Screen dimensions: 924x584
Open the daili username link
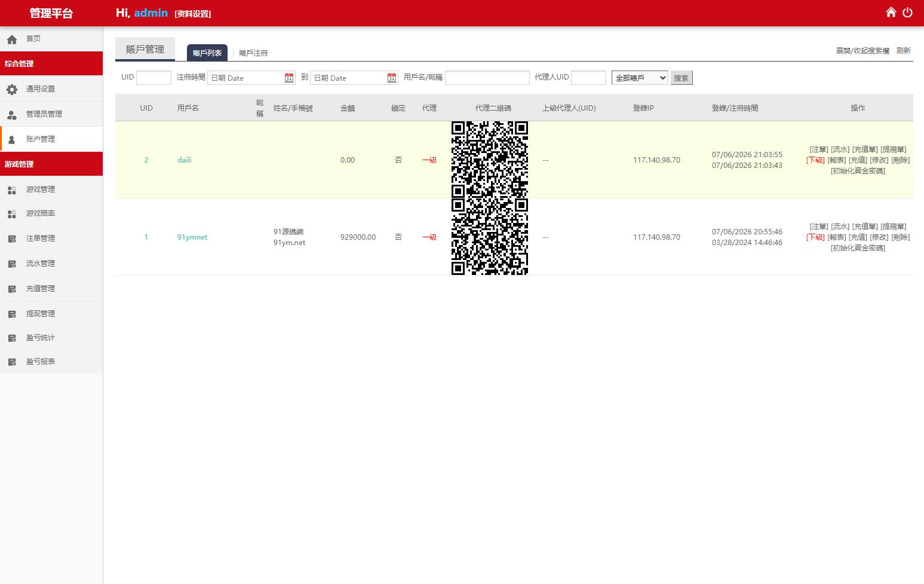(x=185, y=160)
